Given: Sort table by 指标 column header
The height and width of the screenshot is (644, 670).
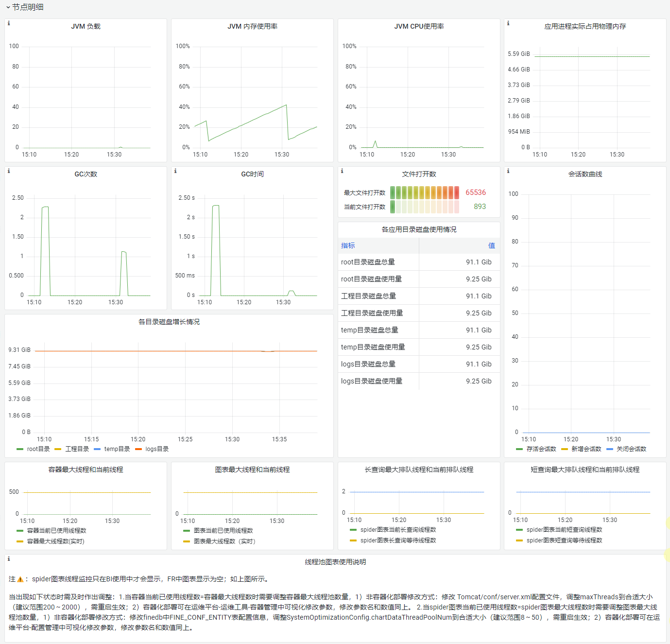Looking at the screenshot, I should click(348, 246).
